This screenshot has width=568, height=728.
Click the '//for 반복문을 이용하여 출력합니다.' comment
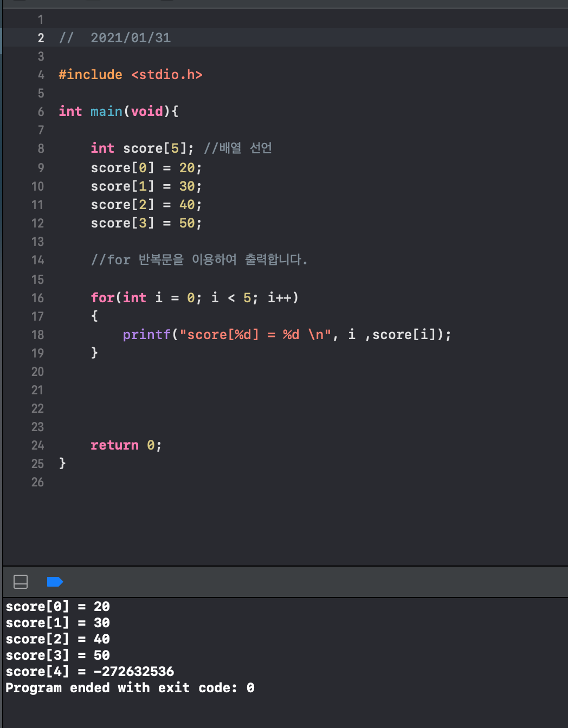(199, 260)
